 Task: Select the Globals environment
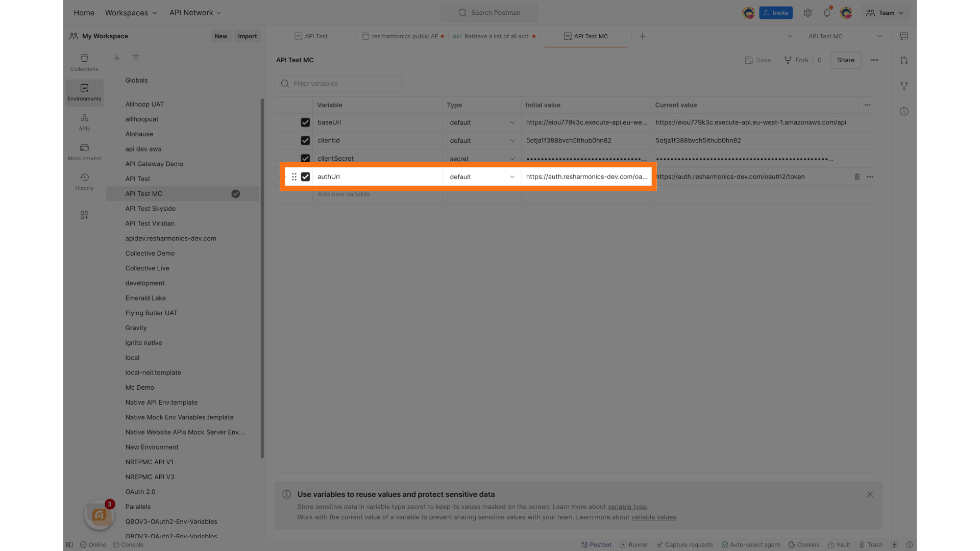click(x=136, y=81)
